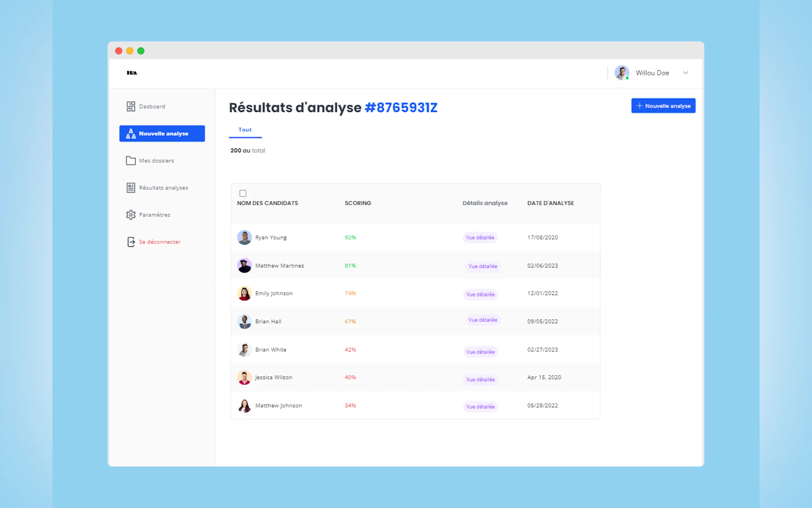Click Emily Johnson's avatar thumbnail

(244, 293)
